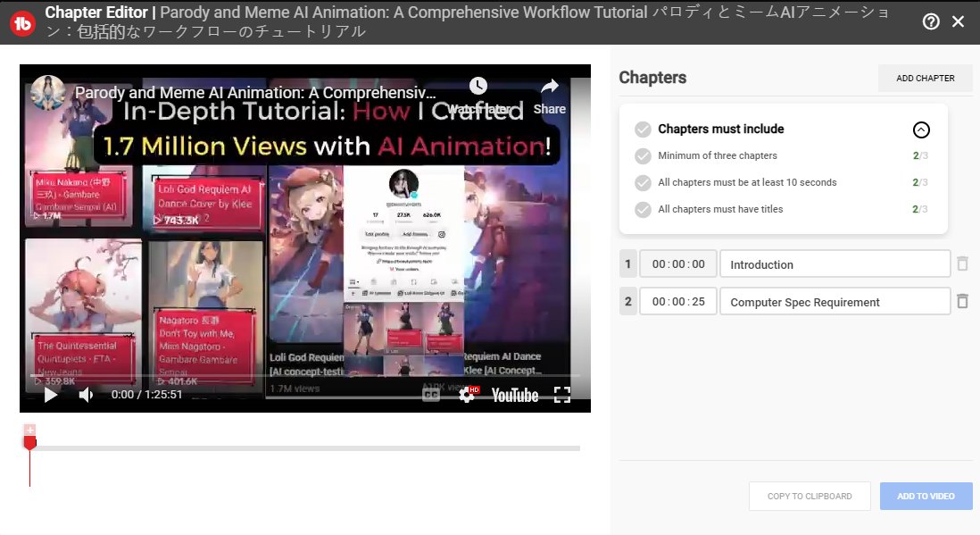Click the 00:00:25 timestamp field
Viewport: 980px width, 535px height.
(678, 302)
